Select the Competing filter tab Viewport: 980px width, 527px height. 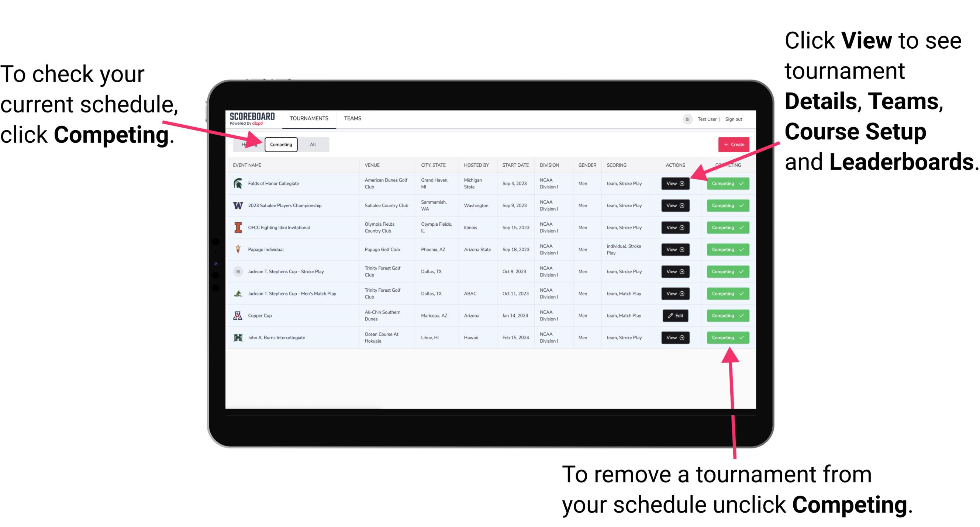click(281, 145)
